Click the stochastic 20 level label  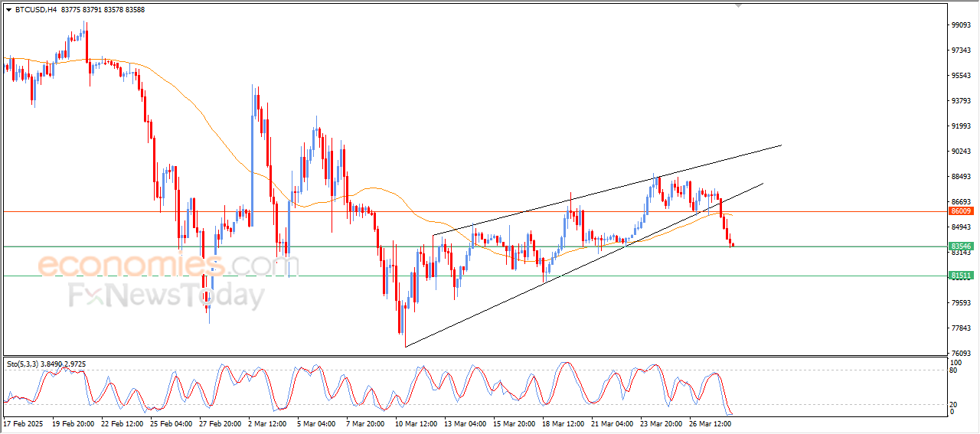pos(953,404)
